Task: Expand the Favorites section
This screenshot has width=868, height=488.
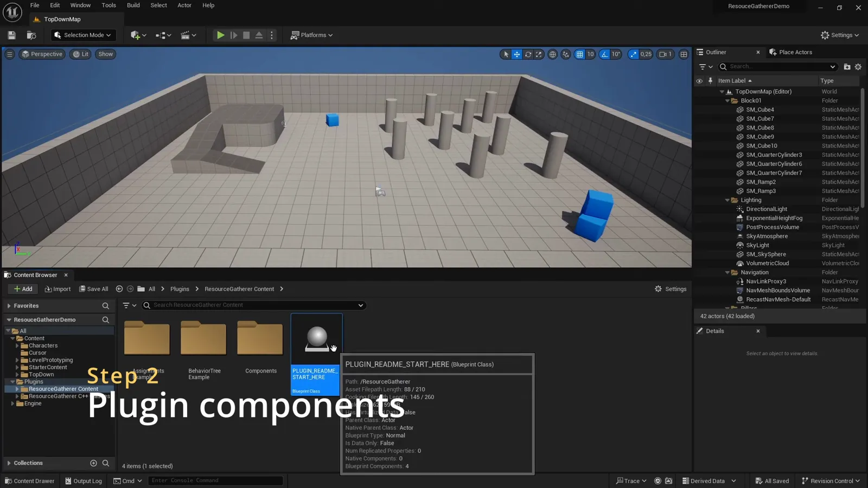Action: click(9, 306)
